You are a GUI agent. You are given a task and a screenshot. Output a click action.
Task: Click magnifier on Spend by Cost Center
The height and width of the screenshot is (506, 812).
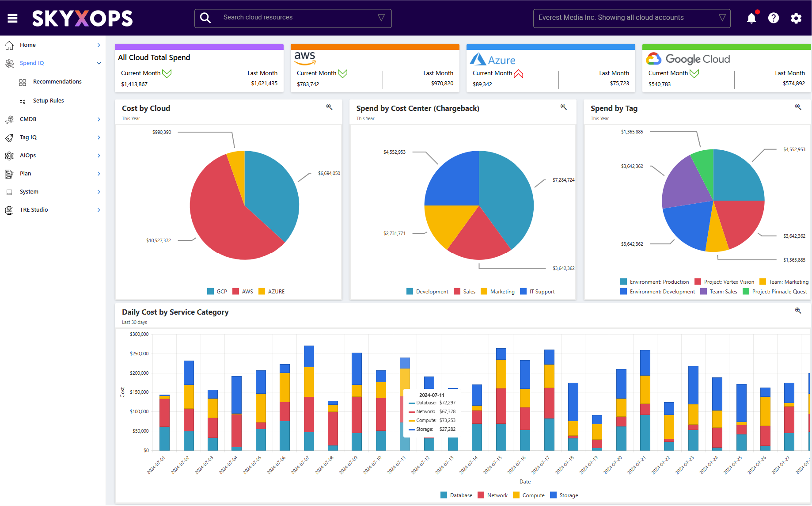(563, 107)
